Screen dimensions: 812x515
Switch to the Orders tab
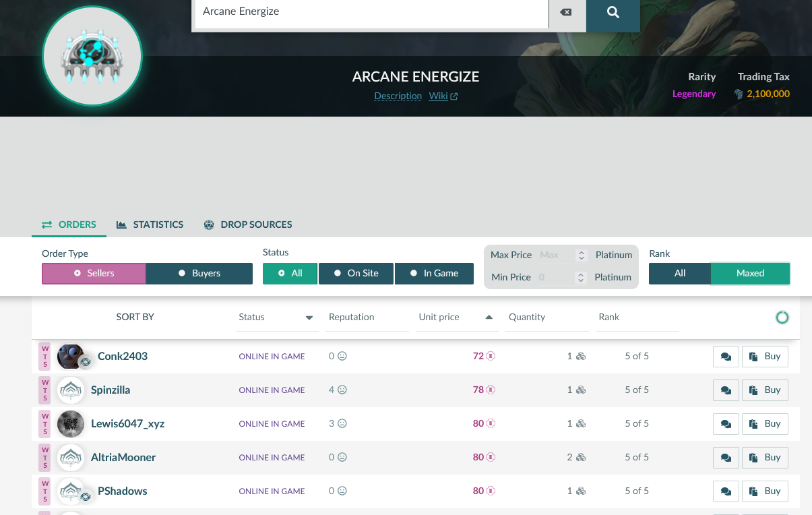click(69, 224)
